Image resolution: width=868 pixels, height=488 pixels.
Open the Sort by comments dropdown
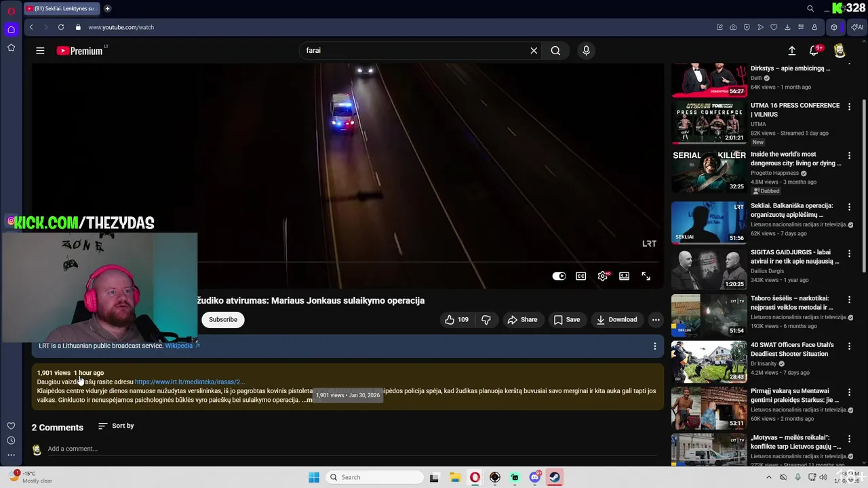pos(116,426)
